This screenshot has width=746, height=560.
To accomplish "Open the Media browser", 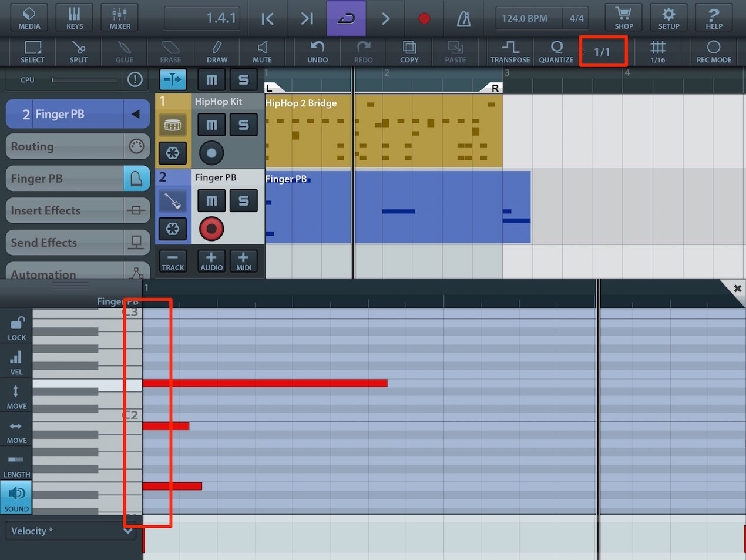I will coord(29,18).
